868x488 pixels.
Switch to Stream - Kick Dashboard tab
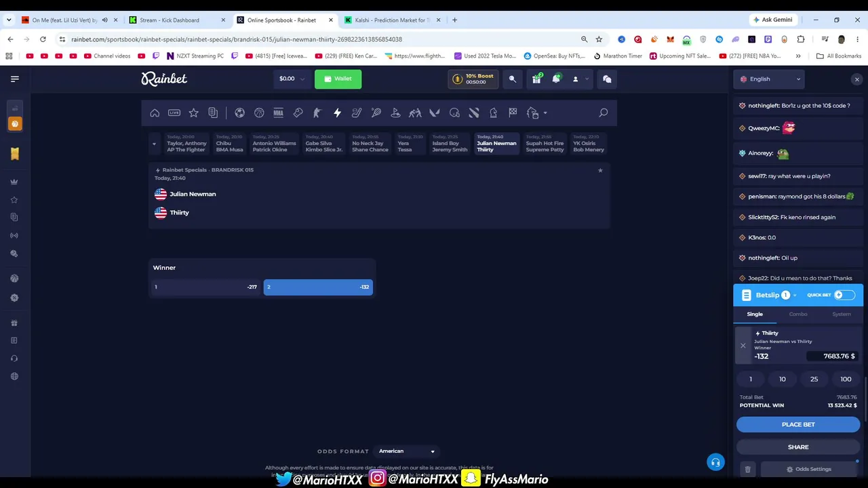tap(176, 20)
